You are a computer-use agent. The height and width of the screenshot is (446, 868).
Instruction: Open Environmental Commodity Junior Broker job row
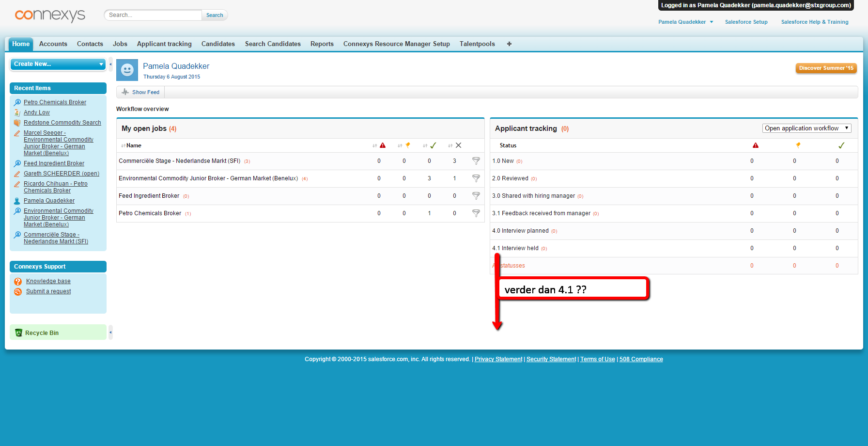(300, 178)
